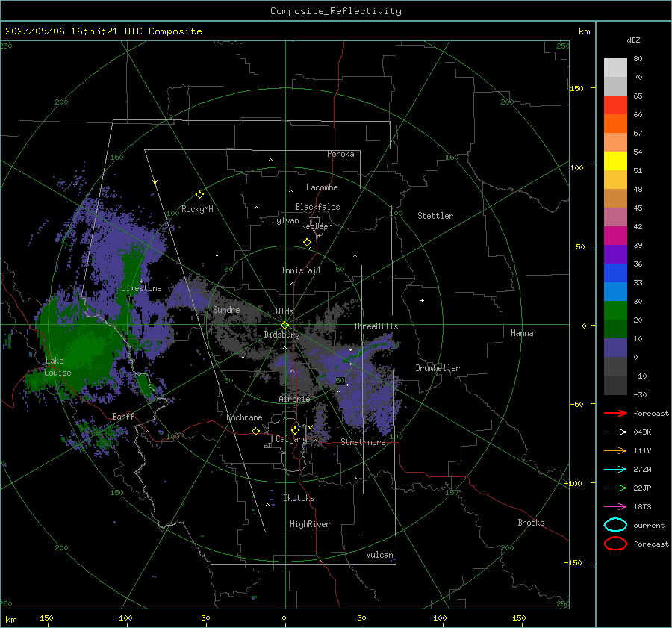Click the white 04DK arrow symbol
The height and width of the screenshot is (628, 672).
(x=615, y=432)
